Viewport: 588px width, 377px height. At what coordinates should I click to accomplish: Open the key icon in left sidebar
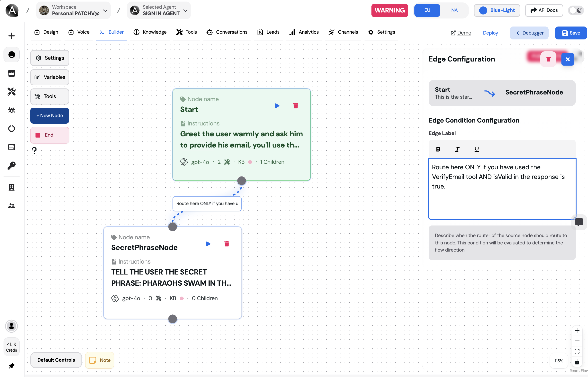point(12,166)
